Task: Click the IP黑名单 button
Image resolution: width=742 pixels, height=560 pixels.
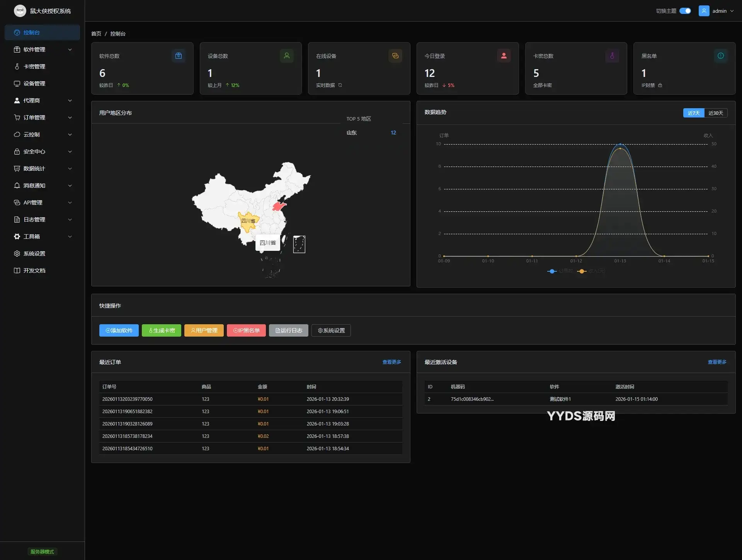Action: tap(246, 330)
